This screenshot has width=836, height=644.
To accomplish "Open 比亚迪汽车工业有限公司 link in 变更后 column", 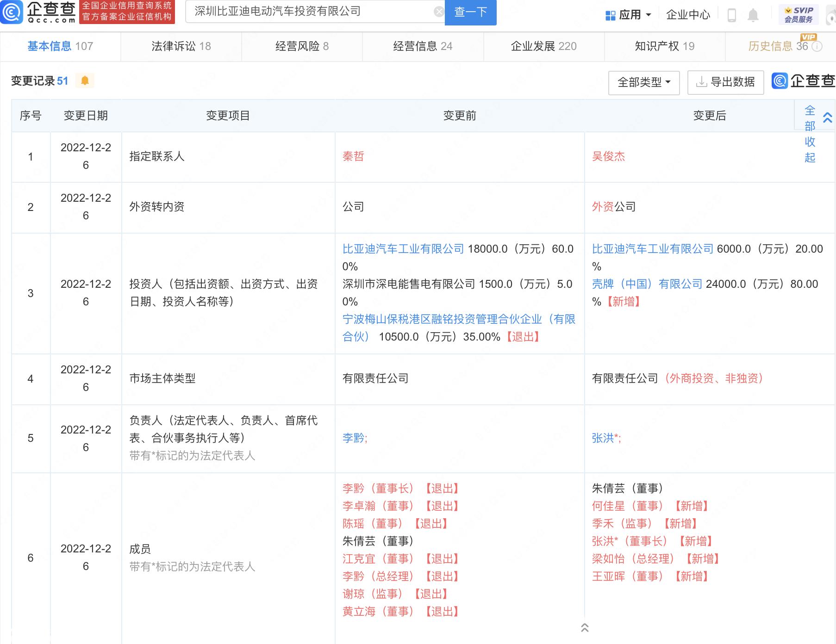I will point(652,249).
